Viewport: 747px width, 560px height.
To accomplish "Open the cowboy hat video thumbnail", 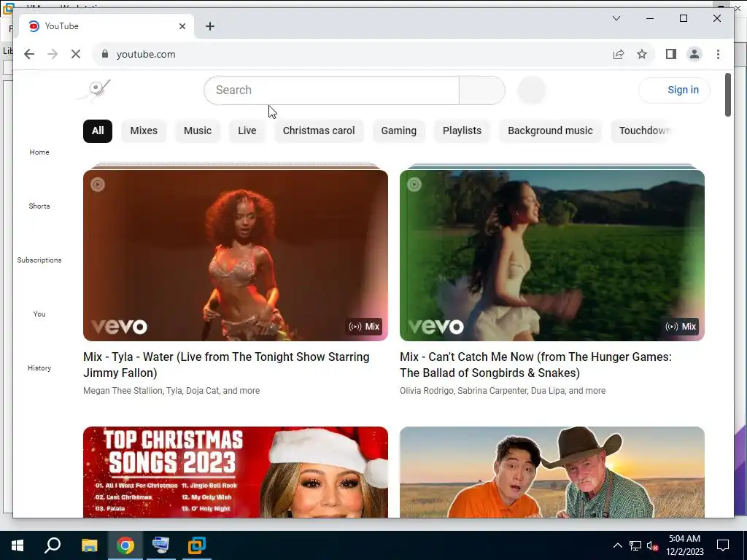I will tap(551, 472).
